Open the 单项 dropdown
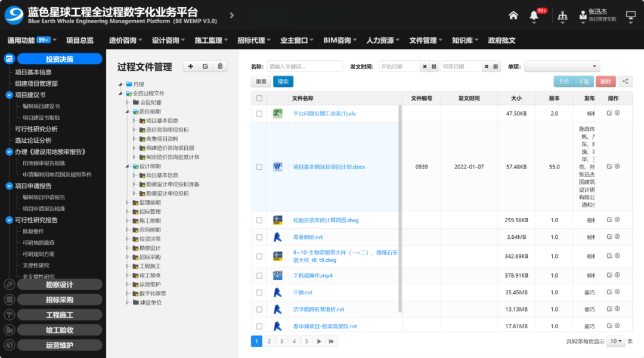 pos(562,67)
